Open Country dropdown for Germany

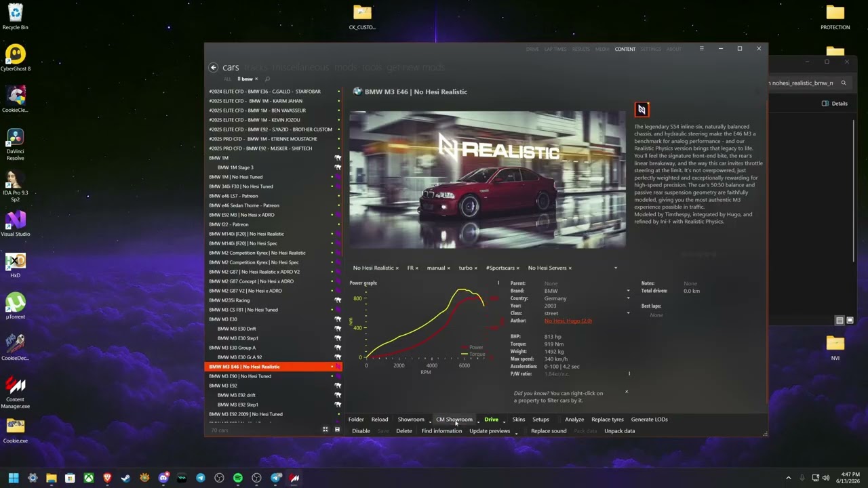(x=628, y=299)
